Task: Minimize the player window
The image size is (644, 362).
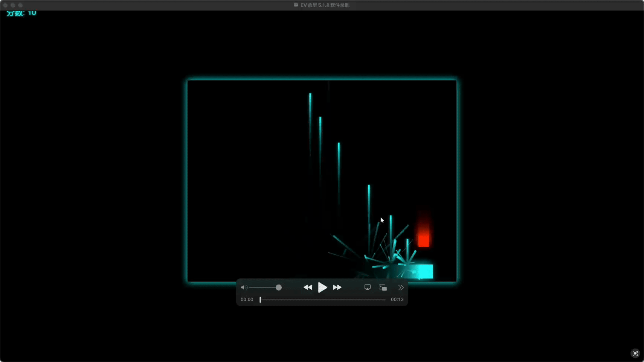Action: coord(13,5)
